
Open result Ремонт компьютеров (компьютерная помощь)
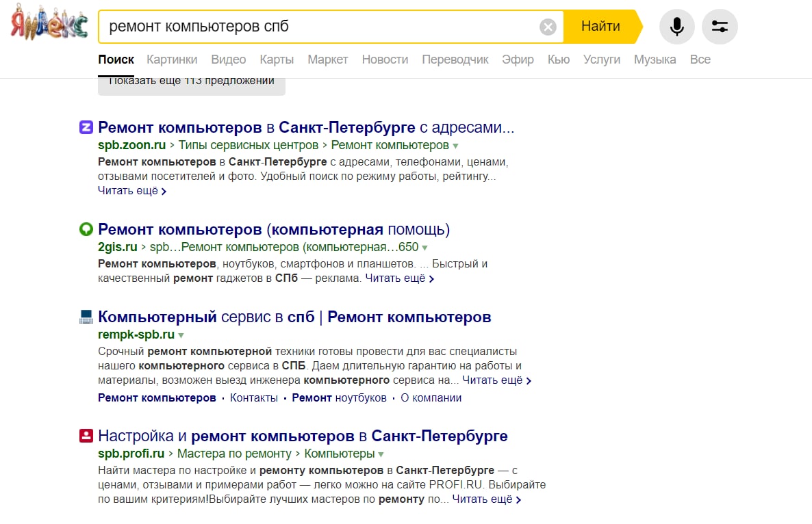point(274,228)
